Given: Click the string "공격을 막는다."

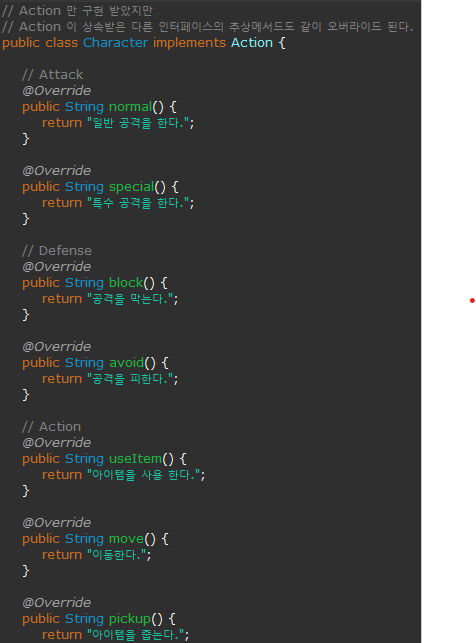Looking at the screenshot, I should click(x=130, y=299).
